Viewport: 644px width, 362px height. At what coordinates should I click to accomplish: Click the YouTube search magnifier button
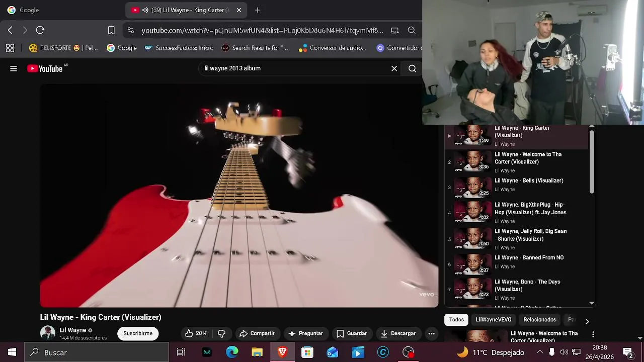[412, 68]
